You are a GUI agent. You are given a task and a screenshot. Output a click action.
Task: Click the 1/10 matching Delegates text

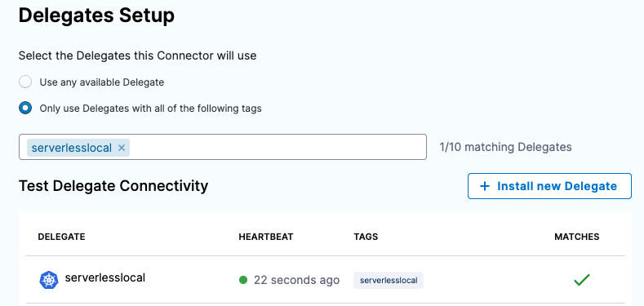[x=505, y=147]
